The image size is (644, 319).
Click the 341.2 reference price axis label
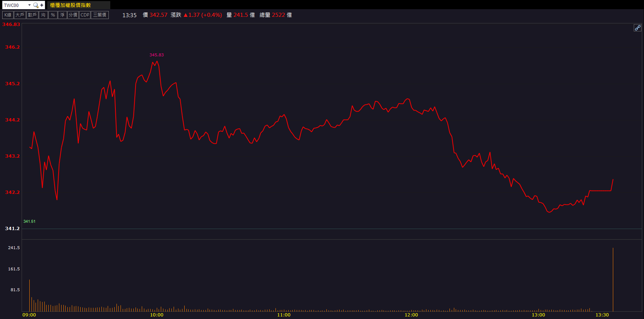point(12,229)
